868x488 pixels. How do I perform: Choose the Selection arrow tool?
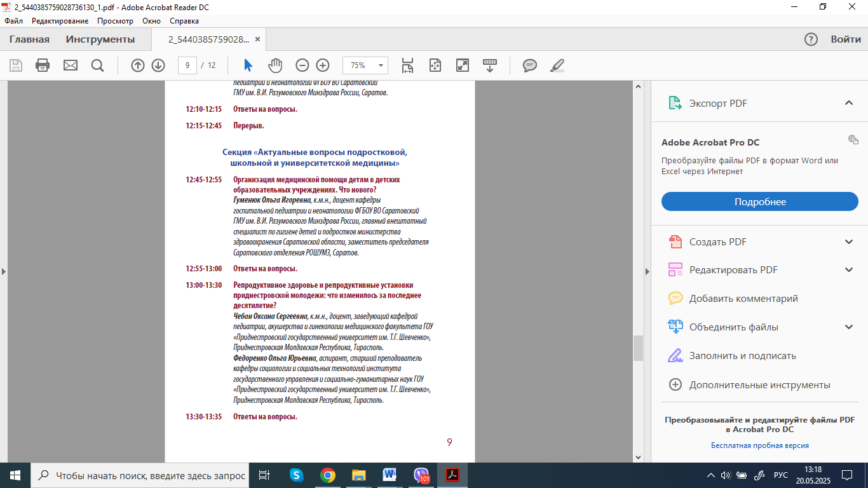coord(248,65)
